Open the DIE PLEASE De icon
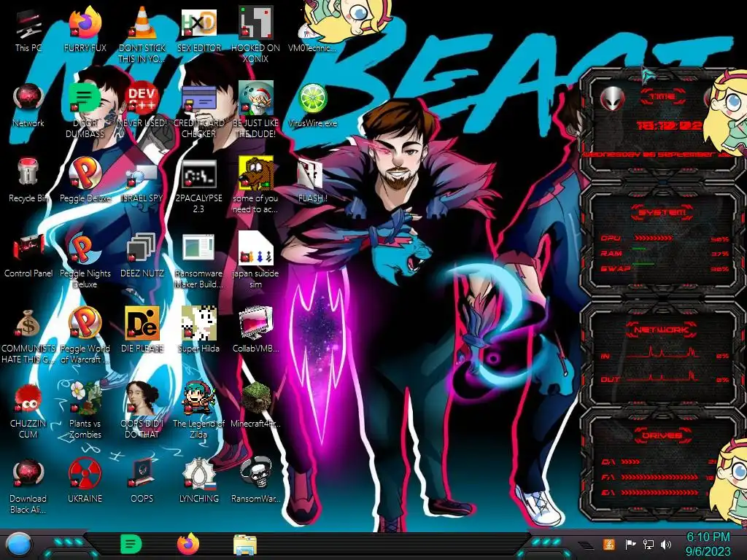Viewport: 747px width, 560px height. pyautogui.click(x=142, y=330)
